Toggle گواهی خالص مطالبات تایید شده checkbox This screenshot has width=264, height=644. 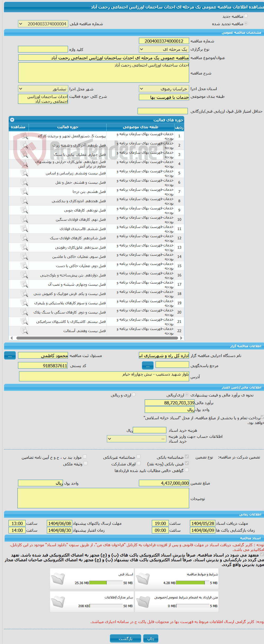tap(187, 470)
